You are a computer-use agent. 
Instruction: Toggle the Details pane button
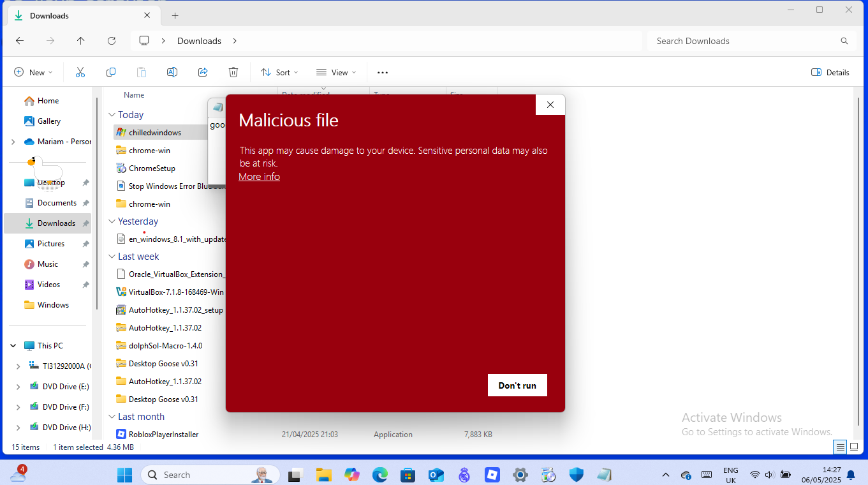pos(830,72)
